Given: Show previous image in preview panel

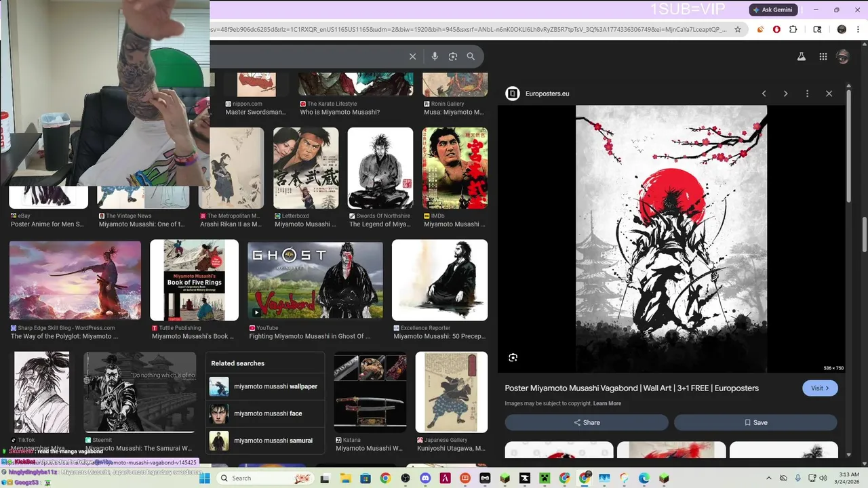Looking at the screenshot, I should click(x=764, y=94).
